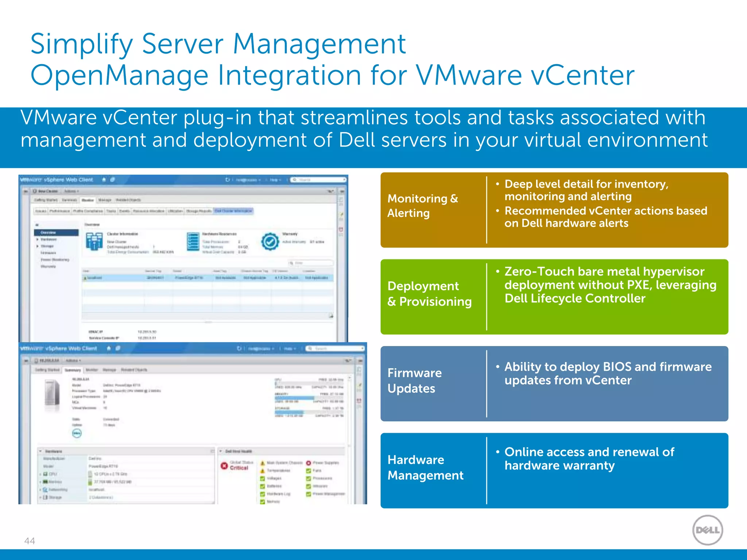
Task: Select Overview in Dell cluster sidebar
Action: point(57,233)
